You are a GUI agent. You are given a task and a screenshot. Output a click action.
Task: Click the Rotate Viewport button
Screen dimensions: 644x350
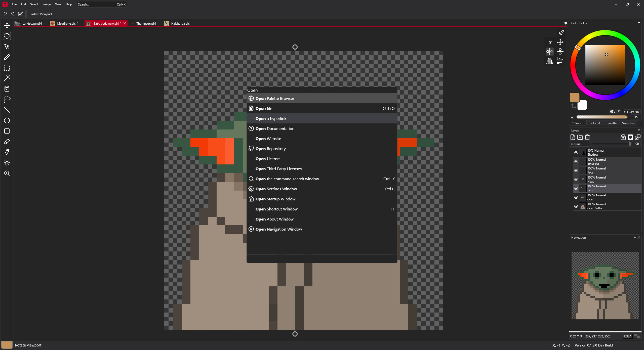(x=41, y=14)
